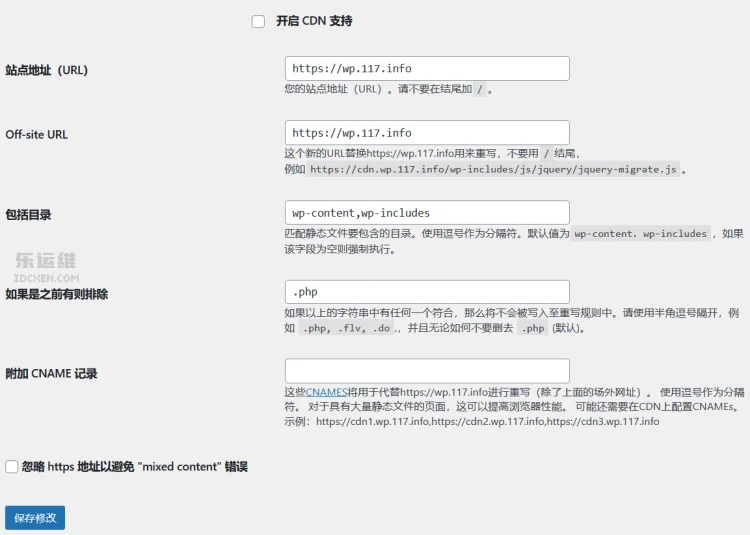Click the empty 附加 CNAME 记录 input
750x535 pixels.
coord(427,370)
